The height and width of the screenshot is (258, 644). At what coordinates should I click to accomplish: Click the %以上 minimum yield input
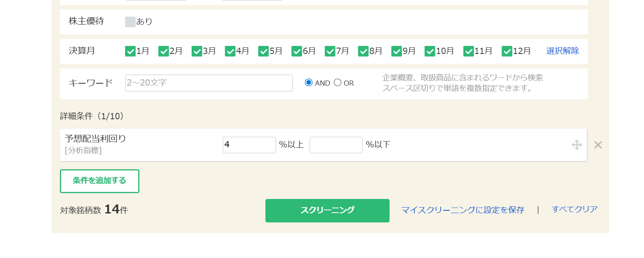tap(249, 145)
